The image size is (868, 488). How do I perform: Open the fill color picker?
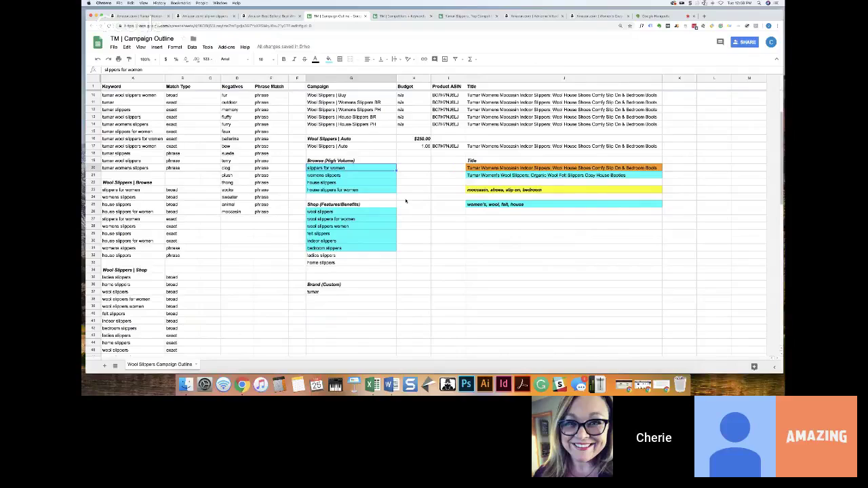[x=329, y=59]
